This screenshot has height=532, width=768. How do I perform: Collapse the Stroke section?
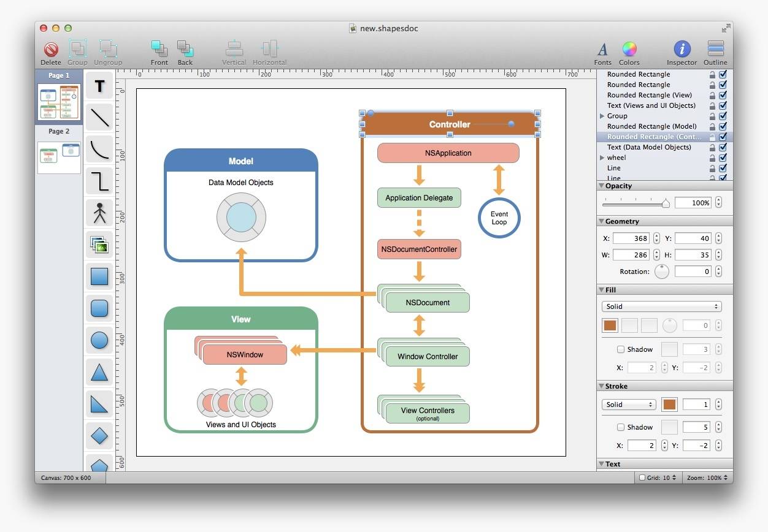click(601, 386)
